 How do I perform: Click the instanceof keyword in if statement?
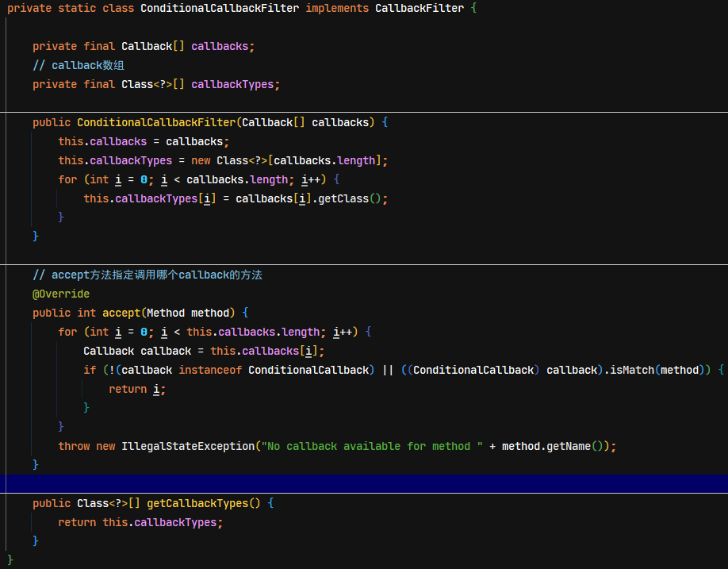click(210, 370)
